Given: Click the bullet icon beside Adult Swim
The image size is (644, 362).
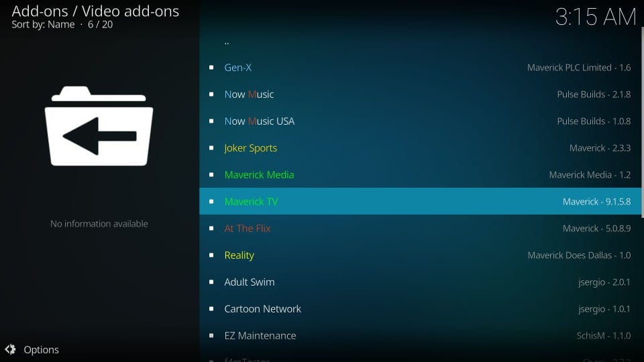Looking at the screenshot, I should (x=211, y=282).
